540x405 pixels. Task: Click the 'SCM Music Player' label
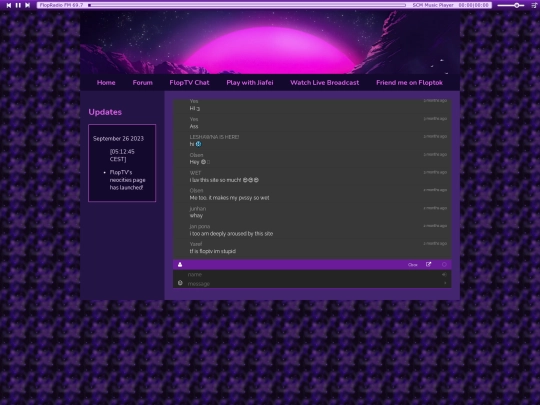point(433,5)
